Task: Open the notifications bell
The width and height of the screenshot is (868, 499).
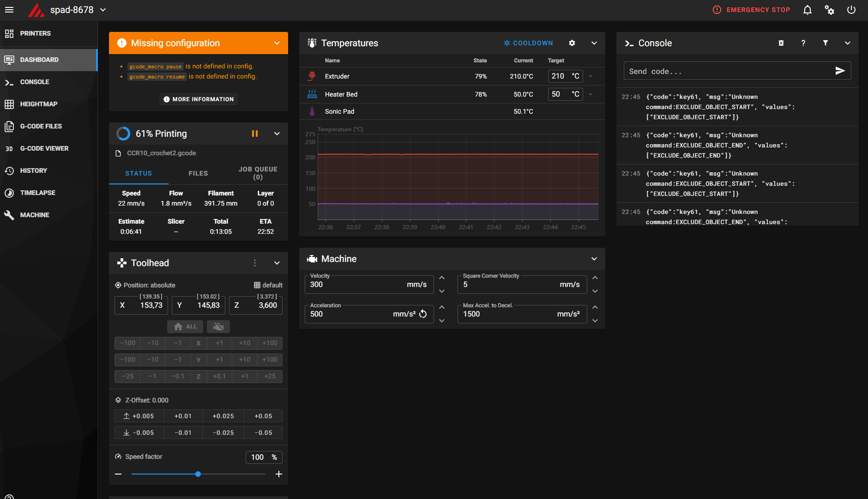Action: 807,10
